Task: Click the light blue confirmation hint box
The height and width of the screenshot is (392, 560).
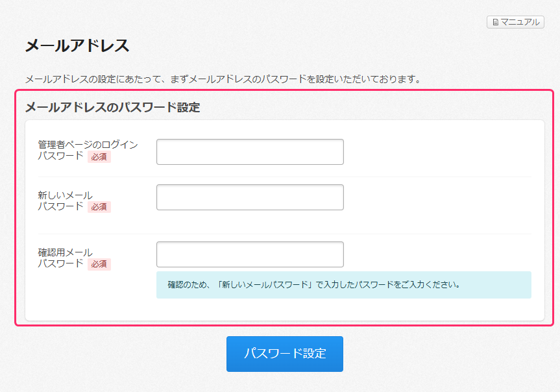Action: pos(343,285)
